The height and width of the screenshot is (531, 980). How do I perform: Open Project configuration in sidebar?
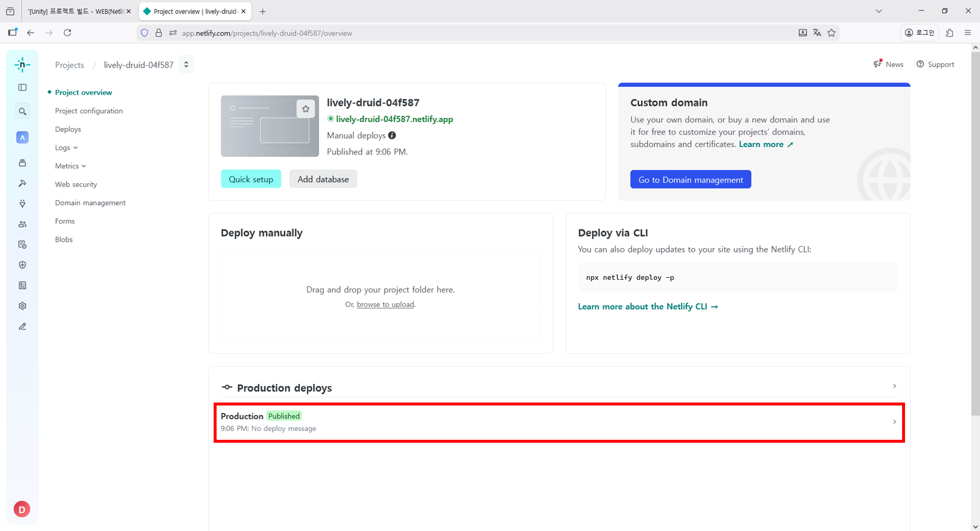[x=89, y=111]
